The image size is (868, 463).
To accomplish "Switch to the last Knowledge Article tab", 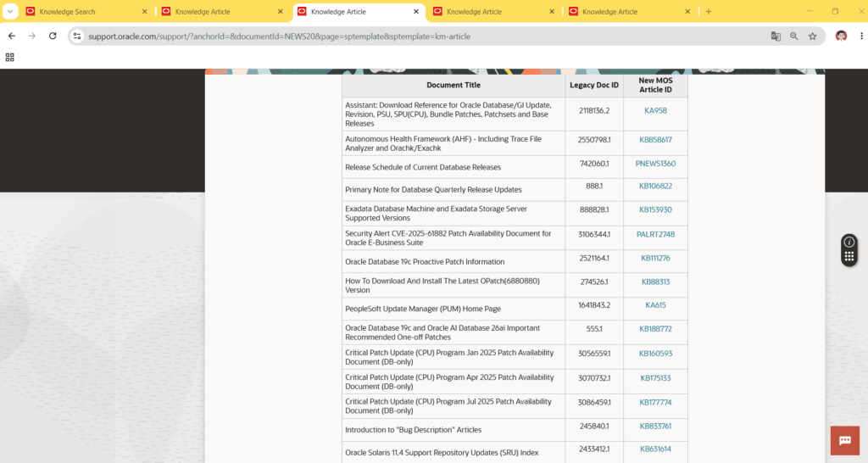I will 630,11.
